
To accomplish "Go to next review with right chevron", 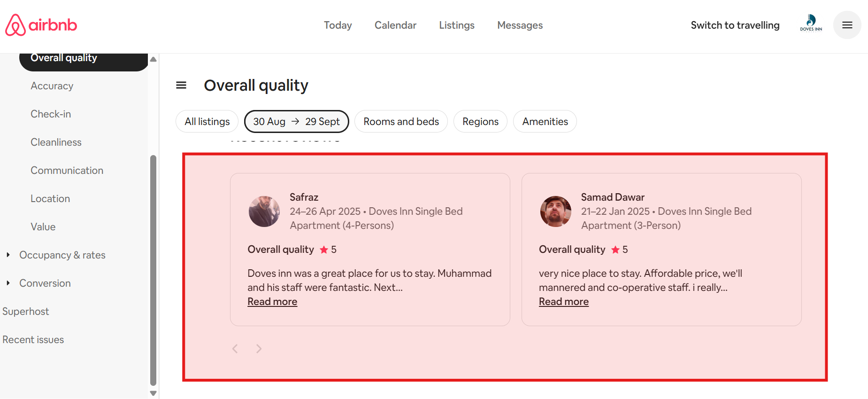I will point(259,349).
